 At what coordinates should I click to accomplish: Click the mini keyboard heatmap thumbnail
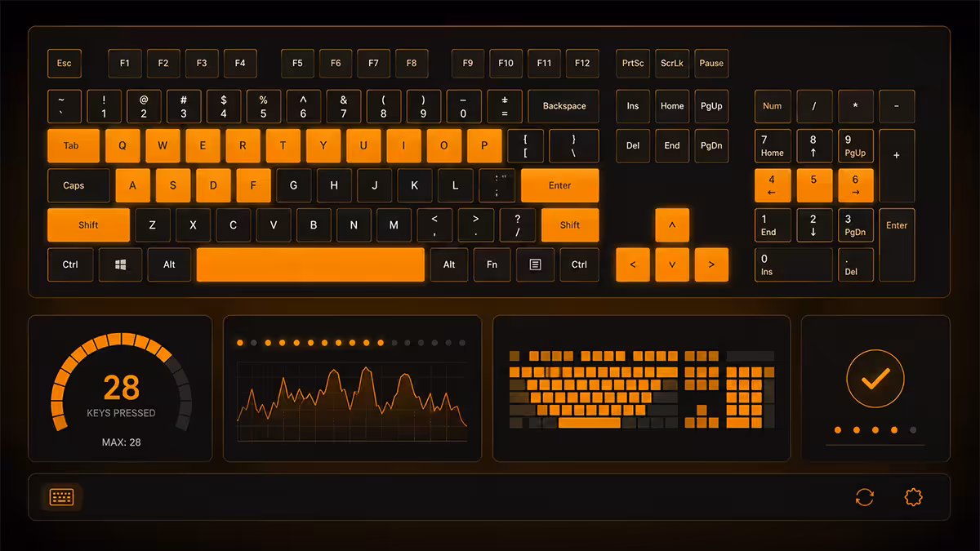(641, 389)
